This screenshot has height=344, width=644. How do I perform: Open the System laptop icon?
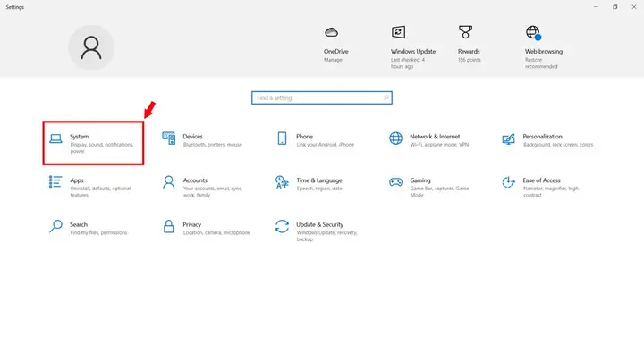pyautogui.click(x=55, y=138)
